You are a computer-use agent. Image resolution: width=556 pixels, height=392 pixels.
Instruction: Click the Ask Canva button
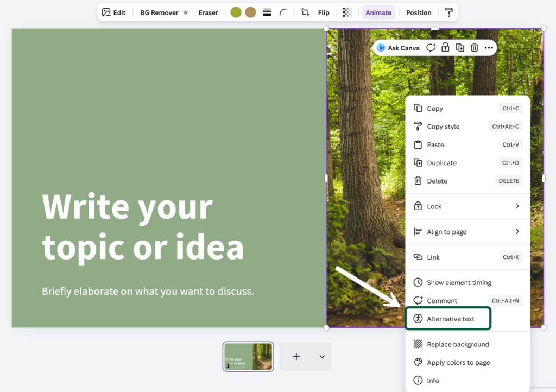click(398, 48)
